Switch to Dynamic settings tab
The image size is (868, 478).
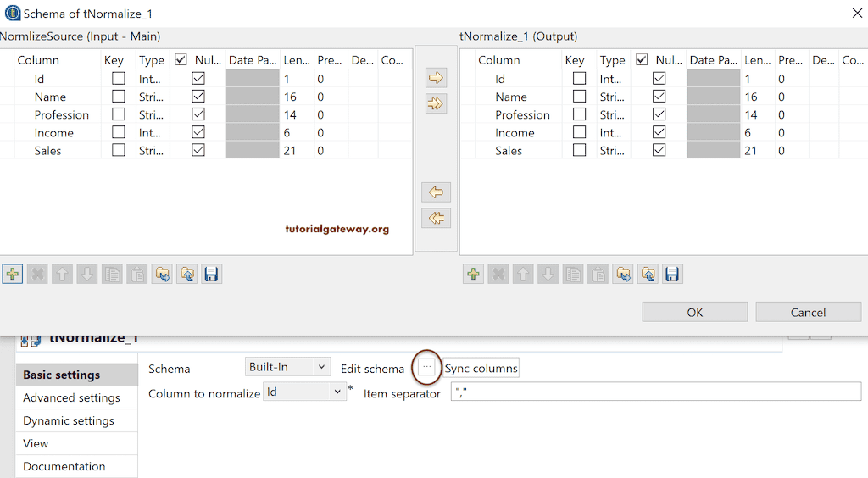(x=76, y=420)
